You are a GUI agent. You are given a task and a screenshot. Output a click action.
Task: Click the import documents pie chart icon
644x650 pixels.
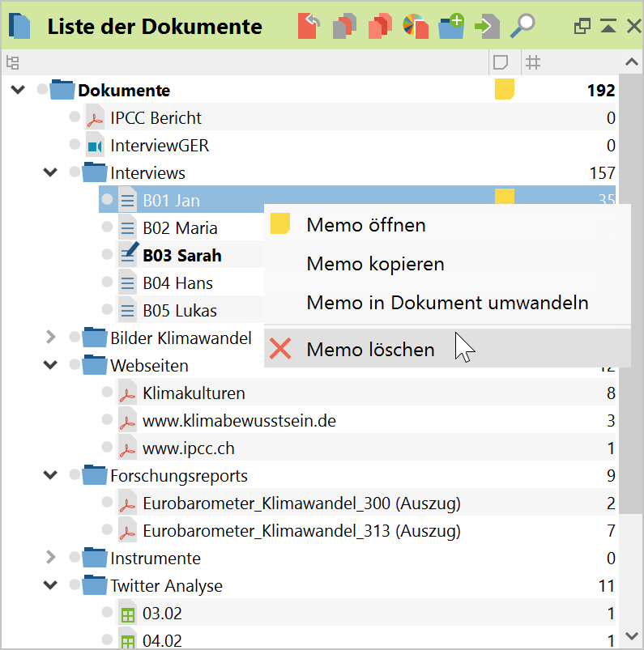coord(416,26)
